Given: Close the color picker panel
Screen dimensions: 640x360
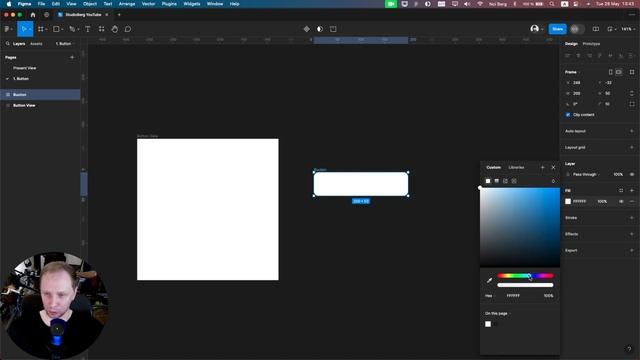Looking at the screenshot, I should point(553,167).
